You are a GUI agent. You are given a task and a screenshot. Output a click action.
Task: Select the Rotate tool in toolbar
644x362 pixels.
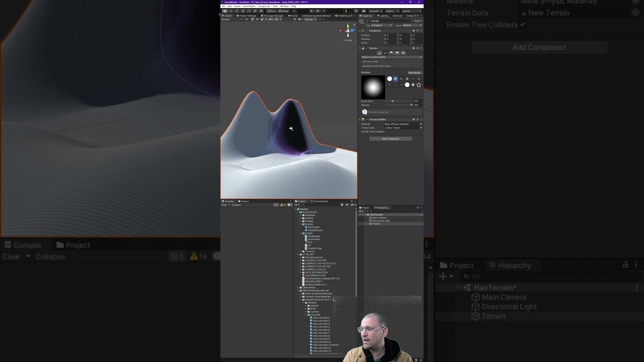click(237, 11)
